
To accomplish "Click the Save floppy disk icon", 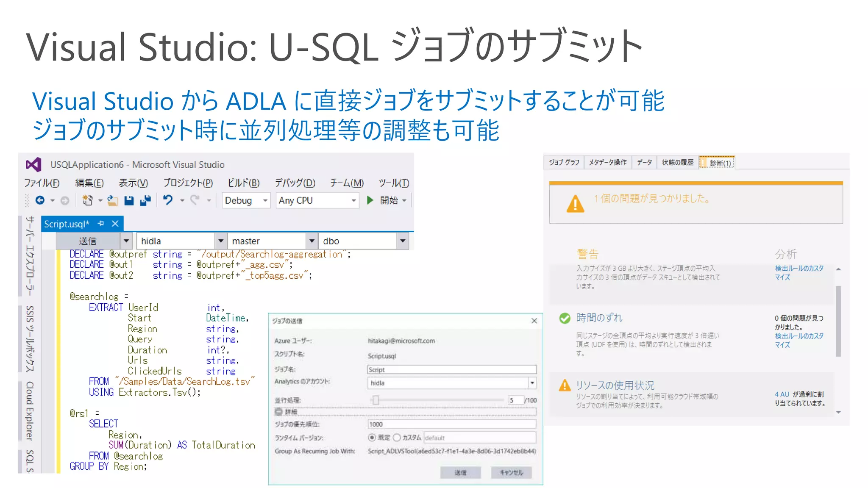I will coord(129,200).
